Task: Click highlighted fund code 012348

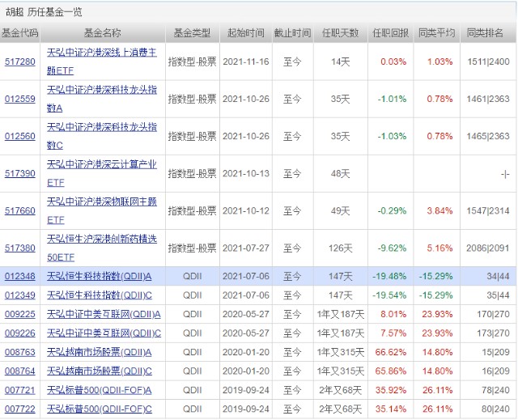Action: pos(19,277)
